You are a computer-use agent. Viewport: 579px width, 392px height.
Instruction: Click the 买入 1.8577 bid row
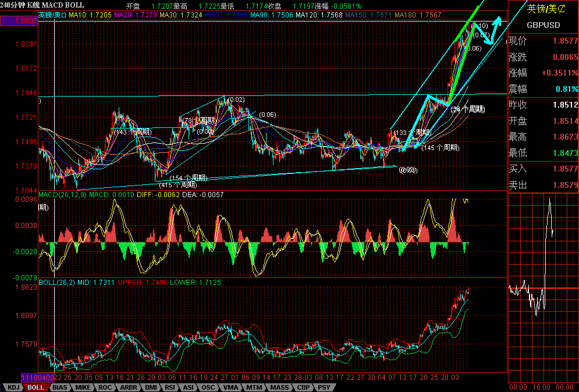pos(544,169)
